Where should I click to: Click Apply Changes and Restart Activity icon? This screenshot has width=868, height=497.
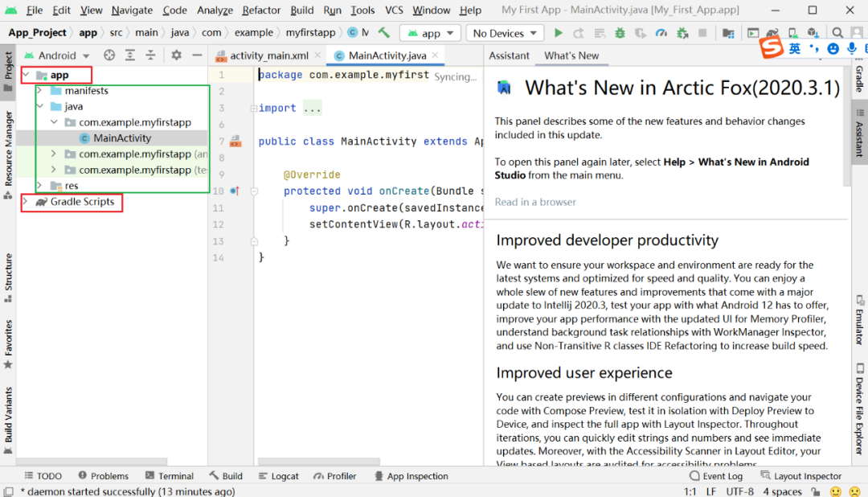pos(579,33)
